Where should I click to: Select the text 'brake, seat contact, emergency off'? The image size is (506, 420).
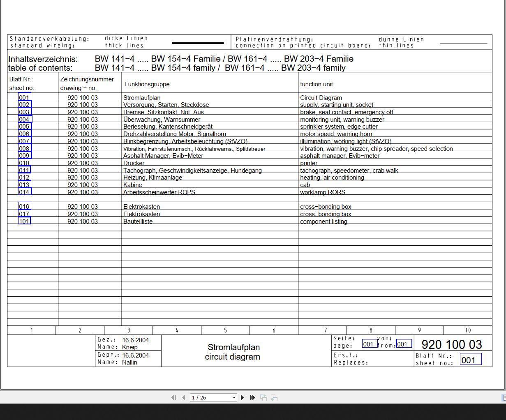(347, 112)
